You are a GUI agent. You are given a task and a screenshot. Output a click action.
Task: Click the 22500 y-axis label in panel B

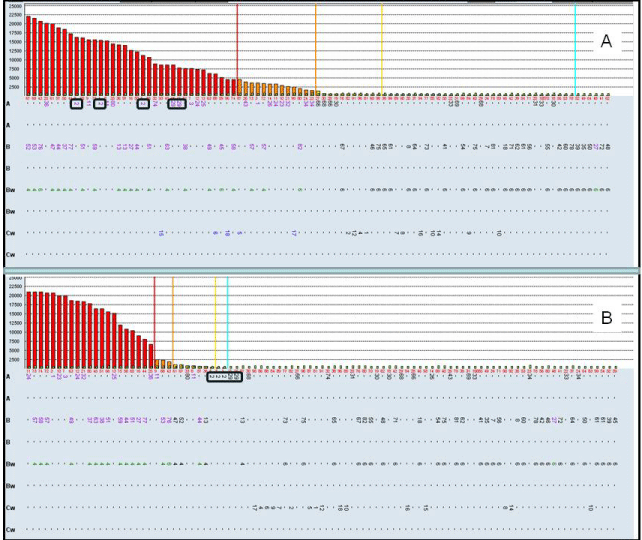point(15,287)
